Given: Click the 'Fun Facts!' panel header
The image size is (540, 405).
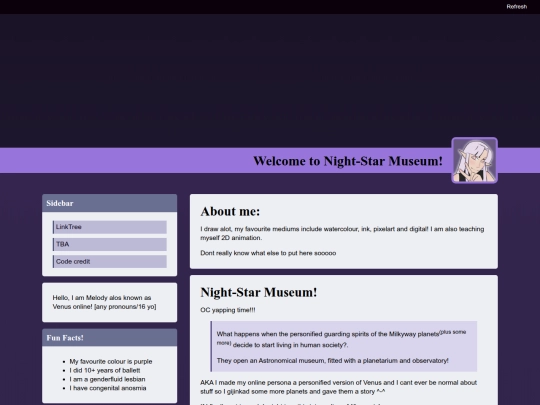Looking at the screenshot, I should point(110,338).
